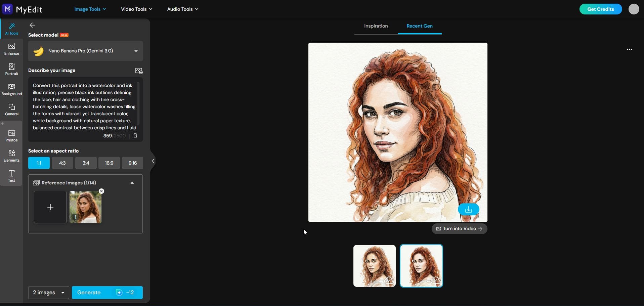Select the first generated thumbnail below the preview
Screen dimensions: 644x306
(x=374, y=266)
